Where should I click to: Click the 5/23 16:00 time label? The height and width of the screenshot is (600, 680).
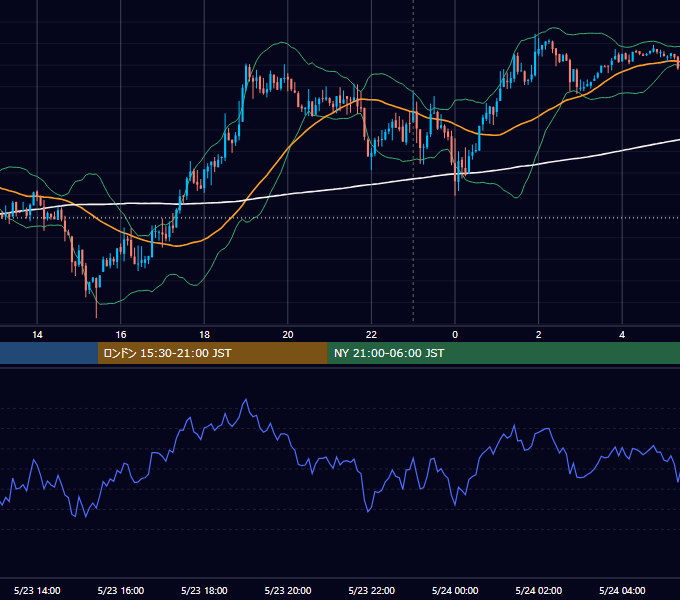[x=121, y=590]
